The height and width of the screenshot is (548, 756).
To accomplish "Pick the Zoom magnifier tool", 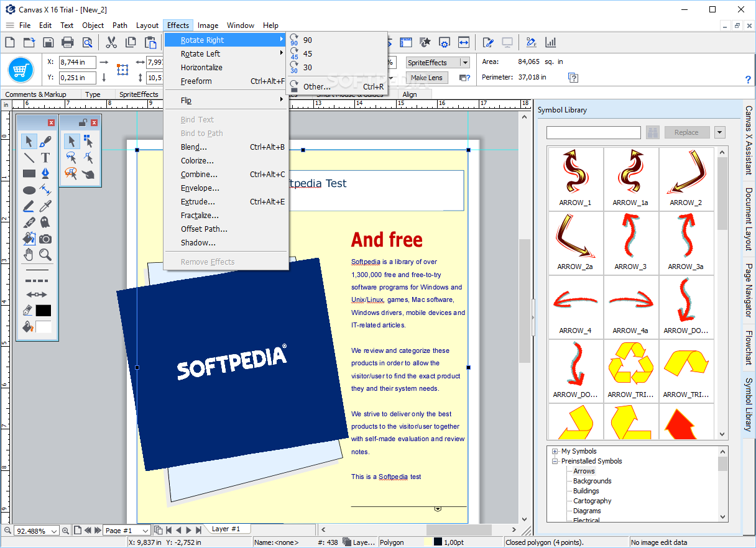I will tap(45, 255).
